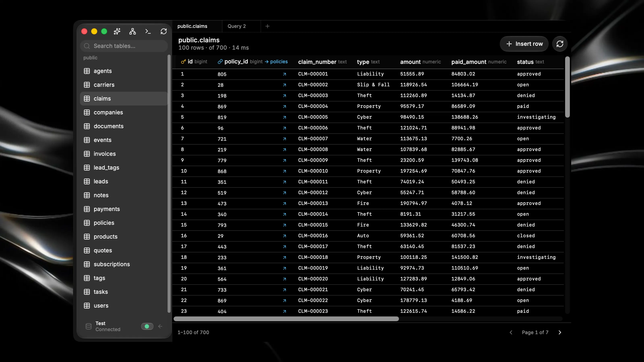644x362 pixels.
Task: Open the schema diagram icon
Action: (x=132, y=31)
